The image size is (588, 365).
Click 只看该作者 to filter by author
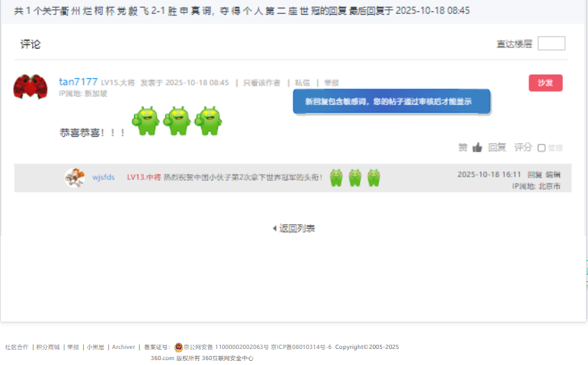point(262,82)
